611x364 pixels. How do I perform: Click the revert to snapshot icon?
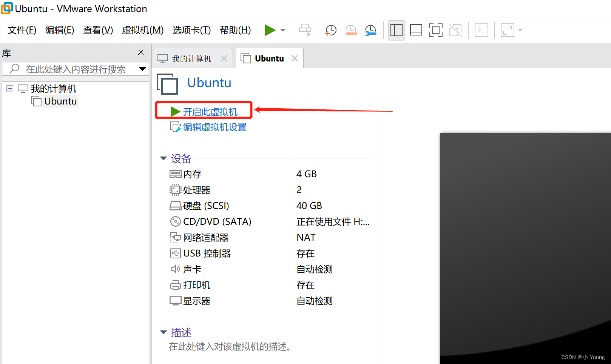(351, 30)
